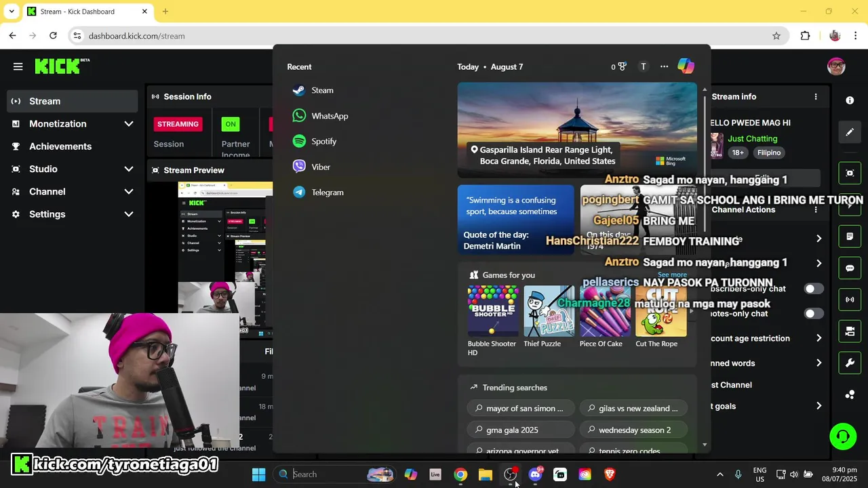This screenshot has height=488, width=868.
Task: Open Telegram from Recent list
Action: [x=318, y=192]
